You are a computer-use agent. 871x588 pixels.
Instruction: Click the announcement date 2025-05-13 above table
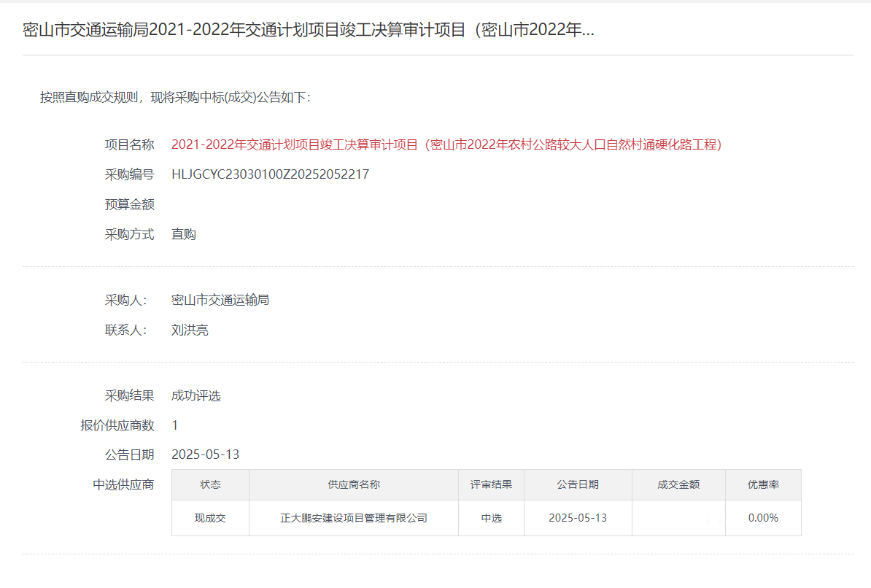pyautogui.click(x=205, y=454)
